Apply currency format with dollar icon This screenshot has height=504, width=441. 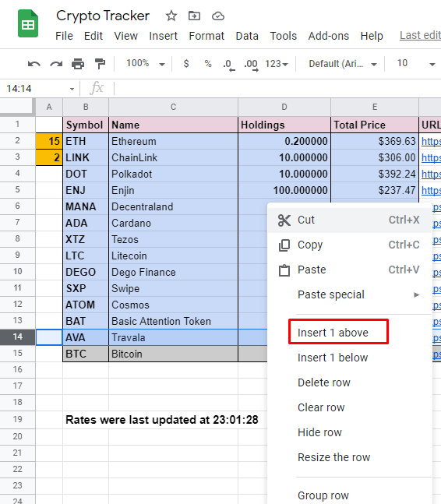tap(186, 64)
